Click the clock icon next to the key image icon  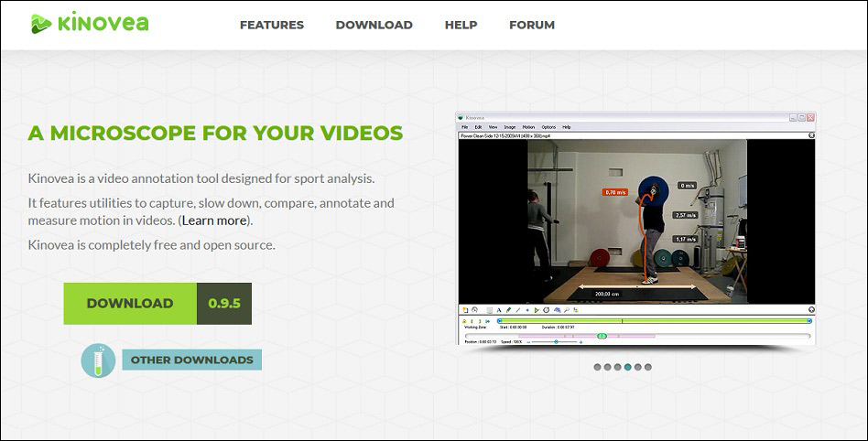click(x=474, y=309)
